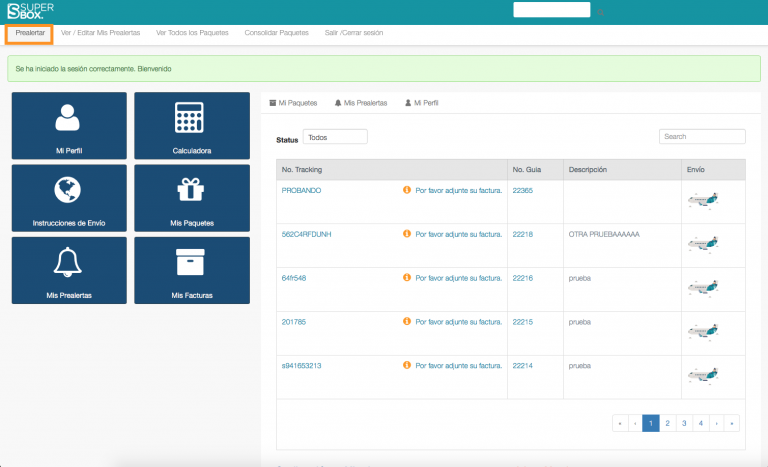Open the Mis Prealertas bell tile
The height and width of the screenshot is (467, 768).
[69, 270]
